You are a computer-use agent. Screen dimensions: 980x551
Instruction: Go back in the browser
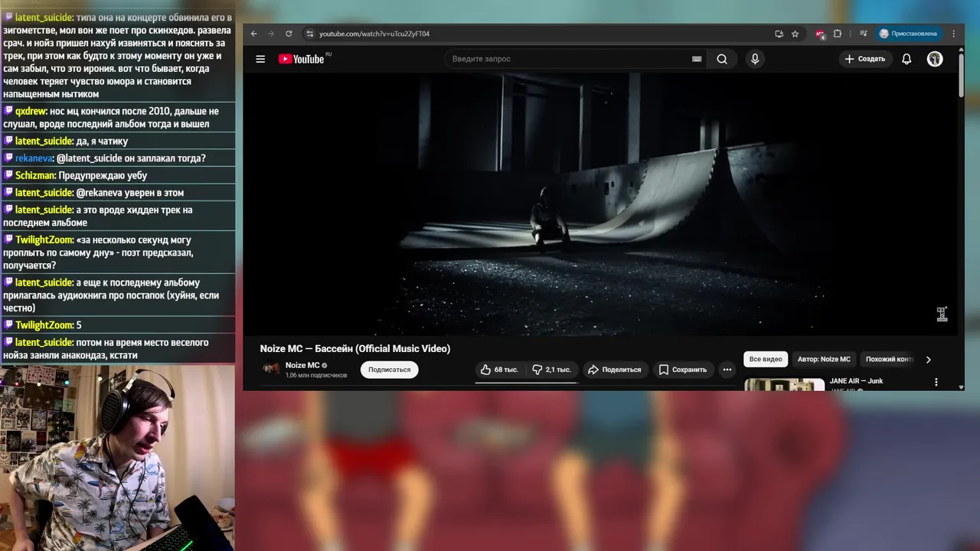pyautogui.click(x=254, y=34)
